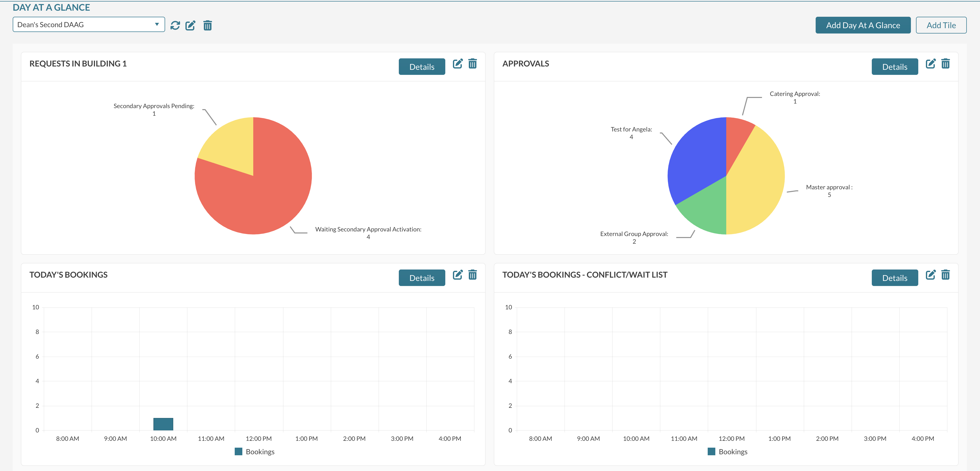The image size is (980, 471).
Task: Click the Waiting Secondary Approval Activation label
Action: [368, 233]
